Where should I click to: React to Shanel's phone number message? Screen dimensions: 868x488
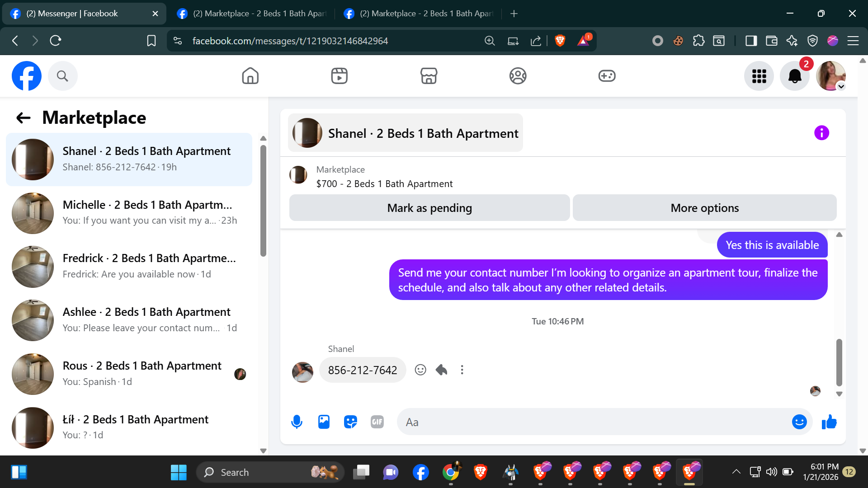[420, 370]
